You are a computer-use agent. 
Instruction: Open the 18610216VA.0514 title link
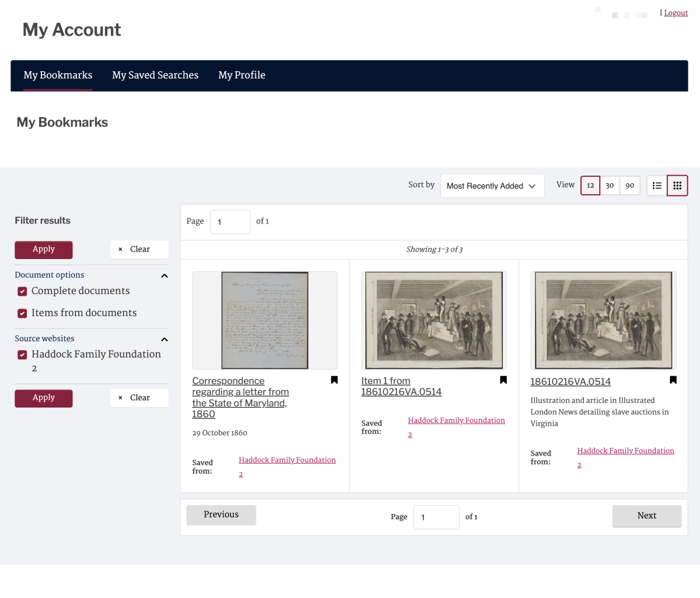coord(570,382)
